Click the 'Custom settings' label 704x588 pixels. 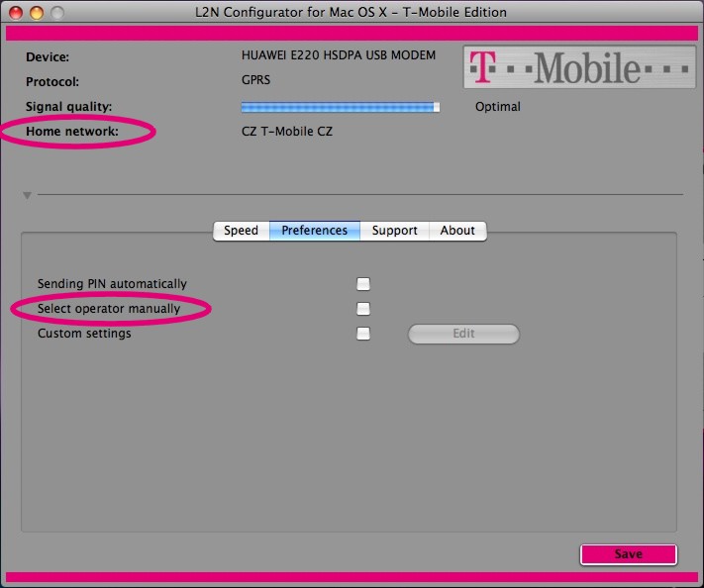tap(84, 334)
